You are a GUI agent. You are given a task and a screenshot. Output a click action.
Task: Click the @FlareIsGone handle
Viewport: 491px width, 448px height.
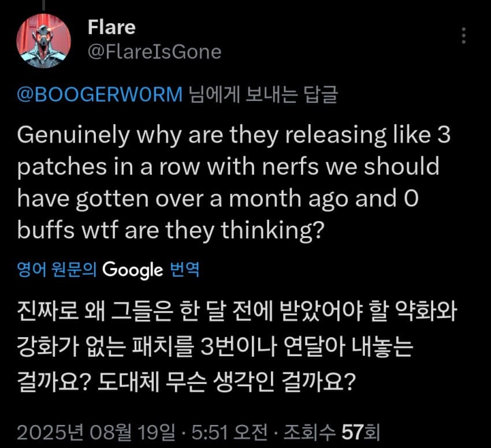154,52
